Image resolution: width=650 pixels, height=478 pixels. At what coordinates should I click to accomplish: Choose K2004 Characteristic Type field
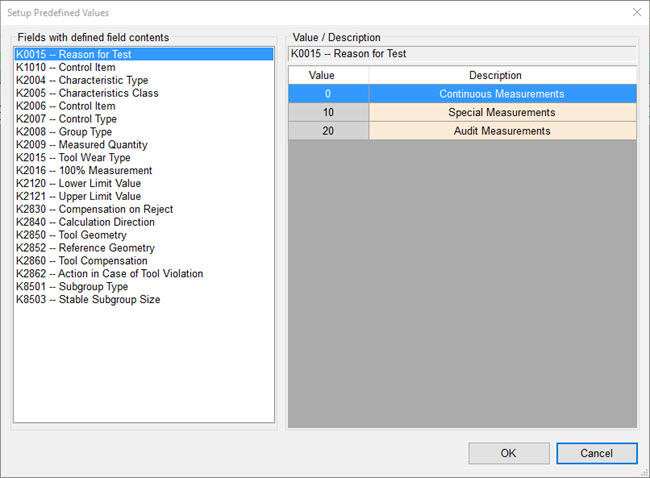82,81
